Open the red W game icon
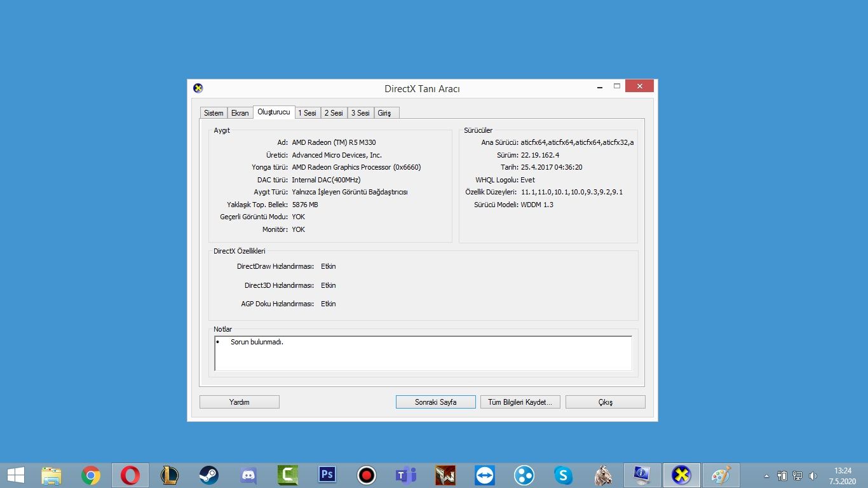Image resolution: width=868 pixels, height=488 pixels. 445,475
